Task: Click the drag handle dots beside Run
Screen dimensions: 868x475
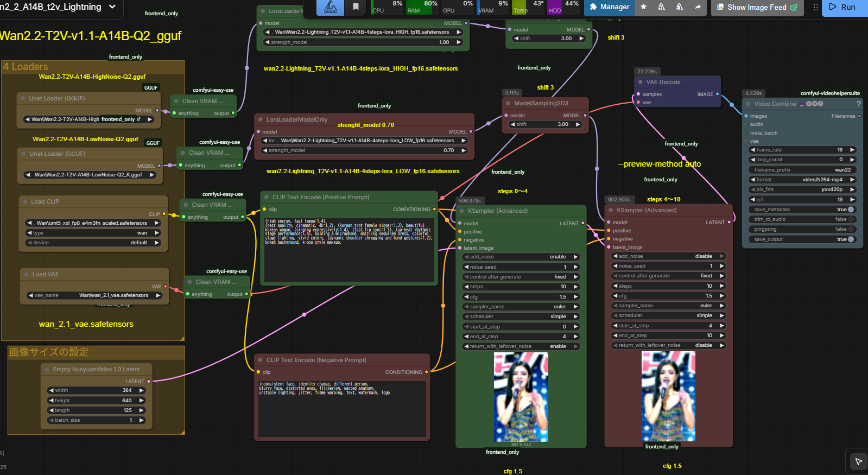Action: (815, 7)
